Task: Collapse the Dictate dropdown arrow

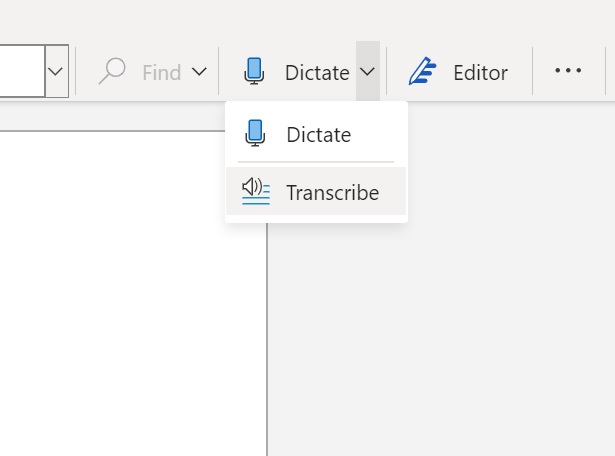Action: click(367, 71)
